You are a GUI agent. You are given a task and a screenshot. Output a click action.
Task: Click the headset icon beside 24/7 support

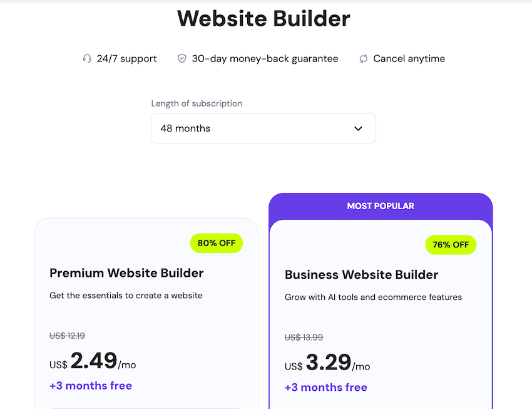[87, 59]
